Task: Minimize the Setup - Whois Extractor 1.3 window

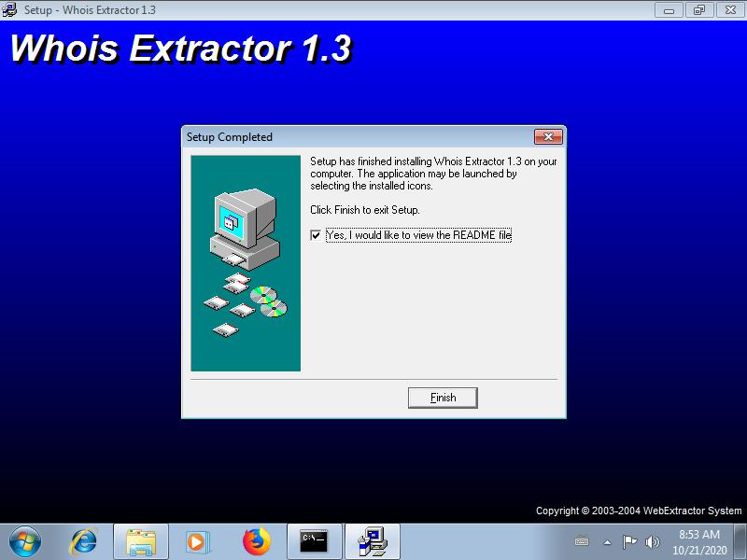Action: point(669,10)
